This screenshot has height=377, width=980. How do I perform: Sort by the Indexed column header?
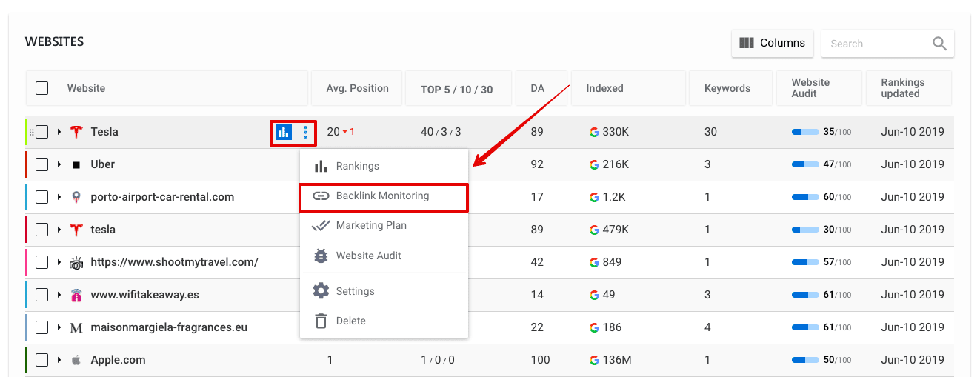pos(628,88)
